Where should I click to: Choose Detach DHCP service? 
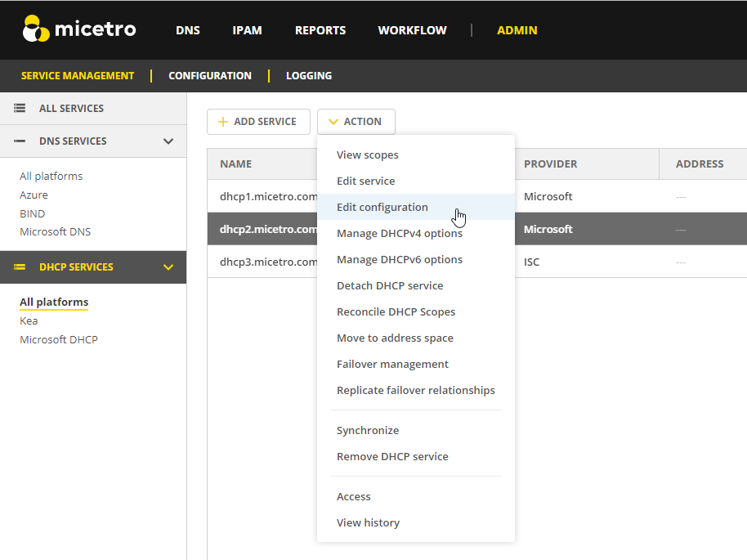tap(416, 285)
